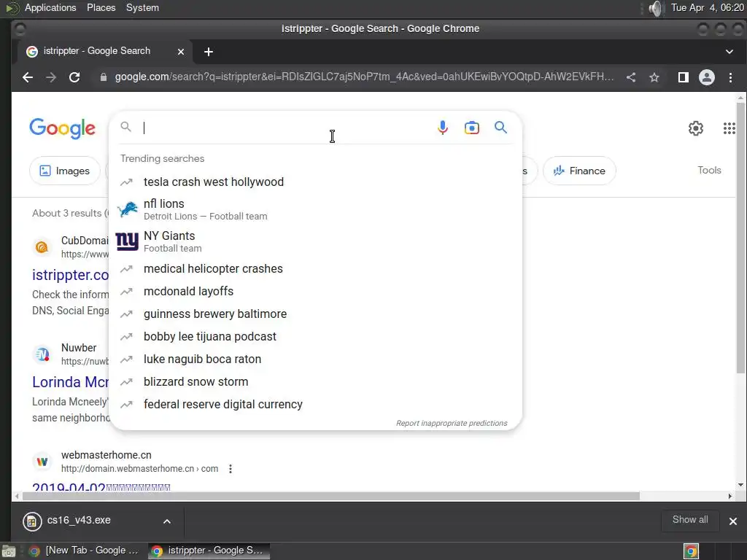Click the Google logo

[x=63, y=128]
